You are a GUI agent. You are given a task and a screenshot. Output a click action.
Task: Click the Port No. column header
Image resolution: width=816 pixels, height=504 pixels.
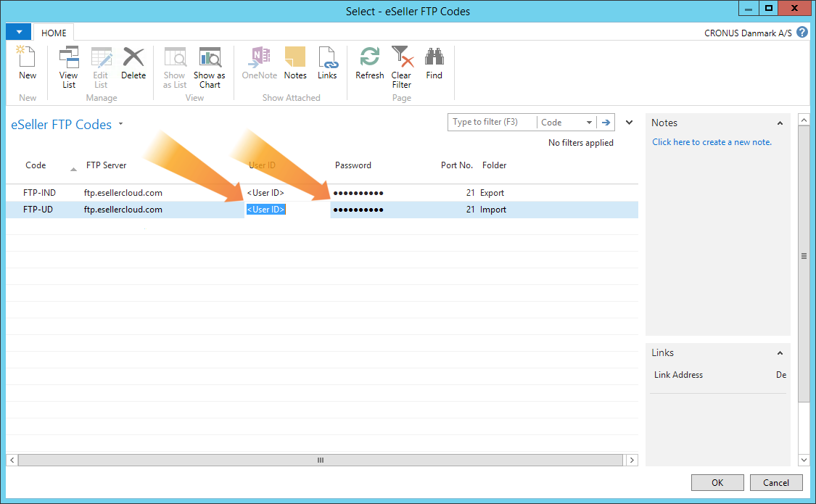456,165
